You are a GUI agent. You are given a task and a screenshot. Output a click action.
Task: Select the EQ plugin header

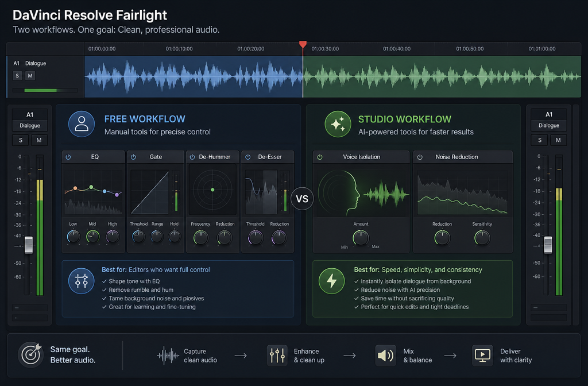click(94, 157)
